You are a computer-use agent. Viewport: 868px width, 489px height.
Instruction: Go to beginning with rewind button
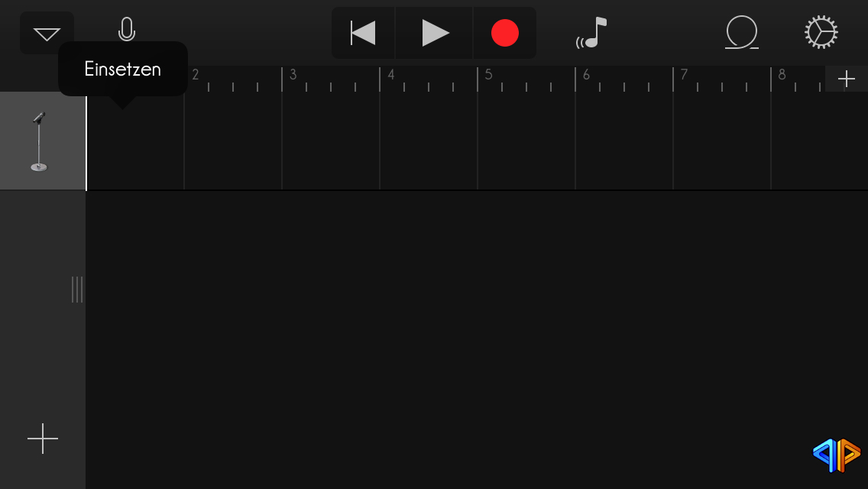[363, 33]
